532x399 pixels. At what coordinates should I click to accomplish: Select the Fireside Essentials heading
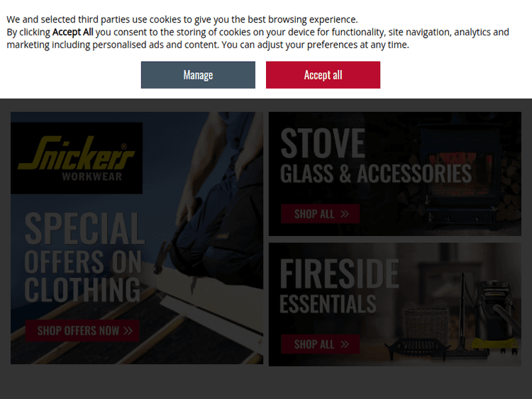(339, 286)
